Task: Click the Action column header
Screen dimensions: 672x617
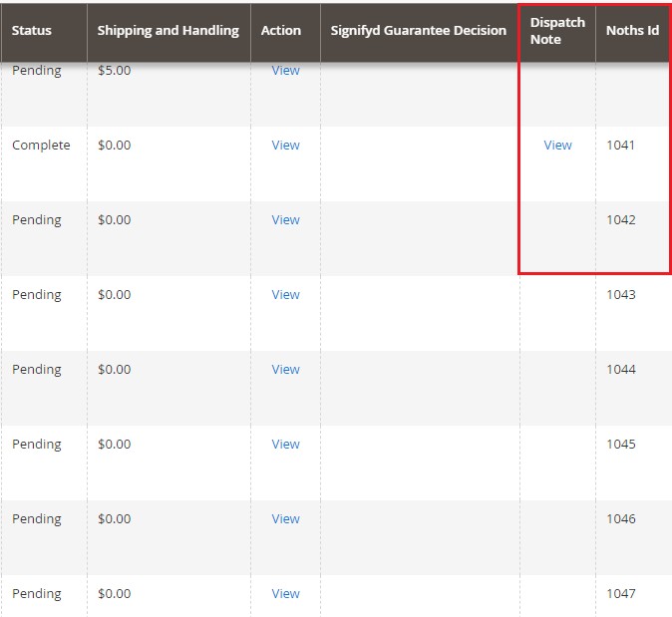Action: click(x=281, y=31)
